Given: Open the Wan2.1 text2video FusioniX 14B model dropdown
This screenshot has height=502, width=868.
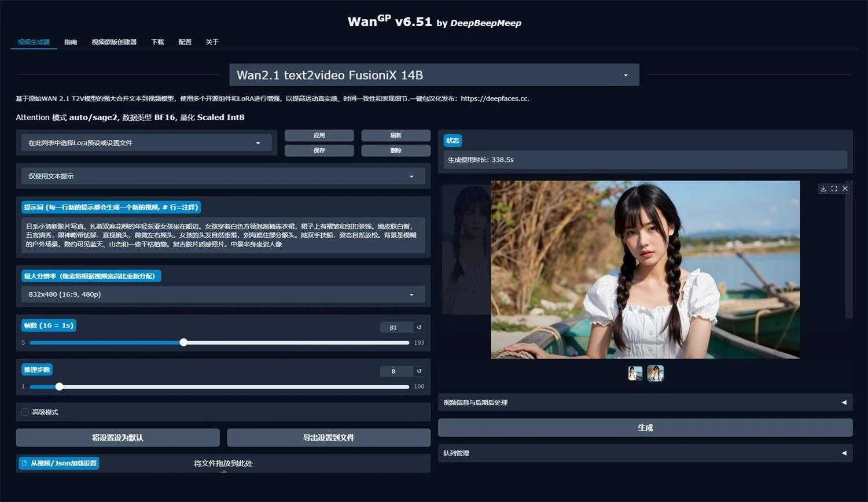Looking at the screenshot, I should (435, 75).
